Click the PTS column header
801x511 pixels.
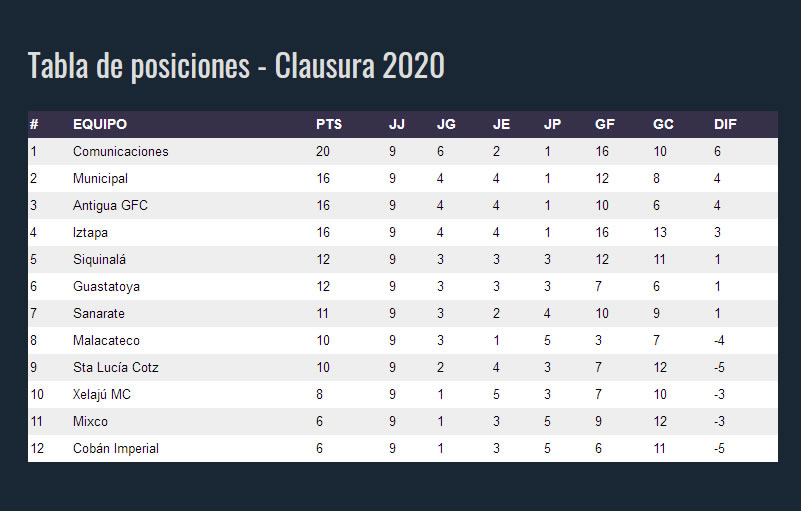coord(328,124)
